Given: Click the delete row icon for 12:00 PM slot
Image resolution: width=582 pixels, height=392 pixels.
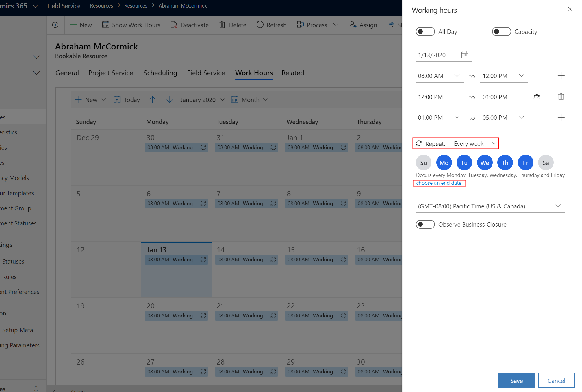Looking at the screenshot, I should click(561, 96).
